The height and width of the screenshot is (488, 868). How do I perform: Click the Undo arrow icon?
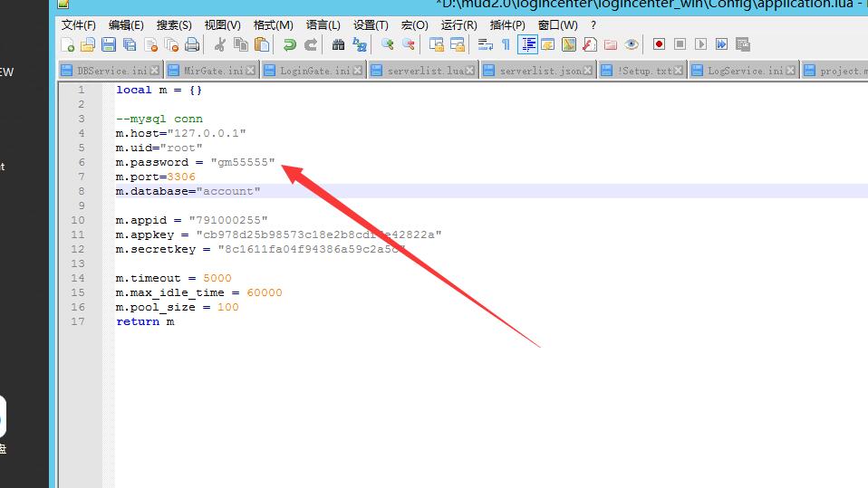(x=289, y=44)
